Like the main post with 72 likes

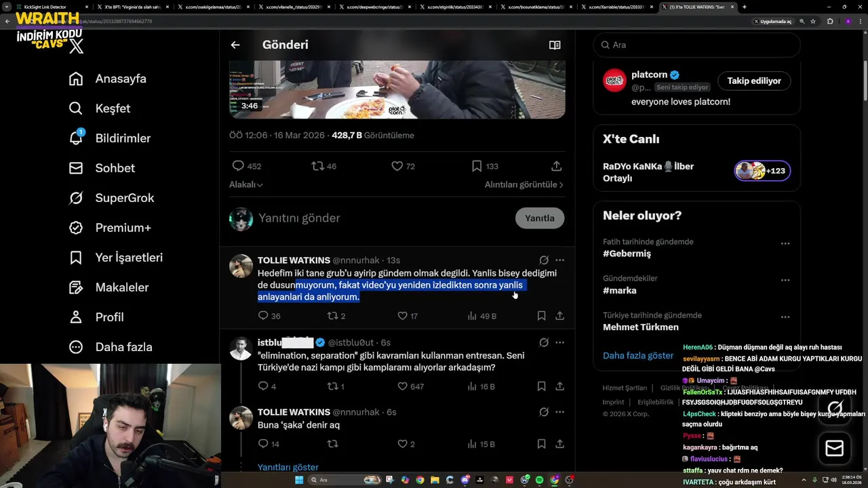point(403,166)
